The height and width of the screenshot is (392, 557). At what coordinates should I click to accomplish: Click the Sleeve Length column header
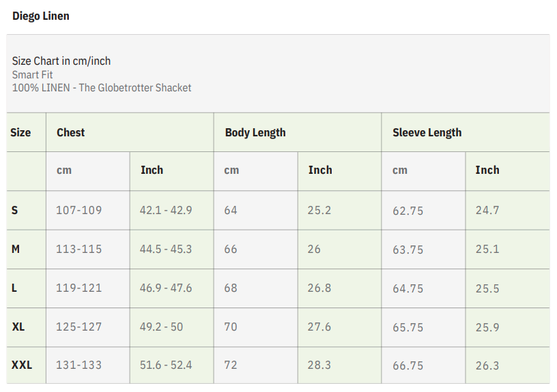tap(427, 132)
